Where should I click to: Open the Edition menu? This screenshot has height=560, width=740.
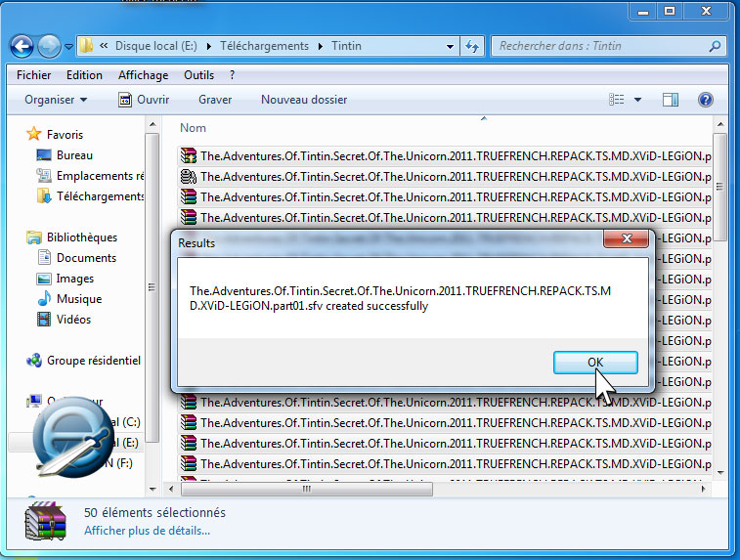click(84, 75)
